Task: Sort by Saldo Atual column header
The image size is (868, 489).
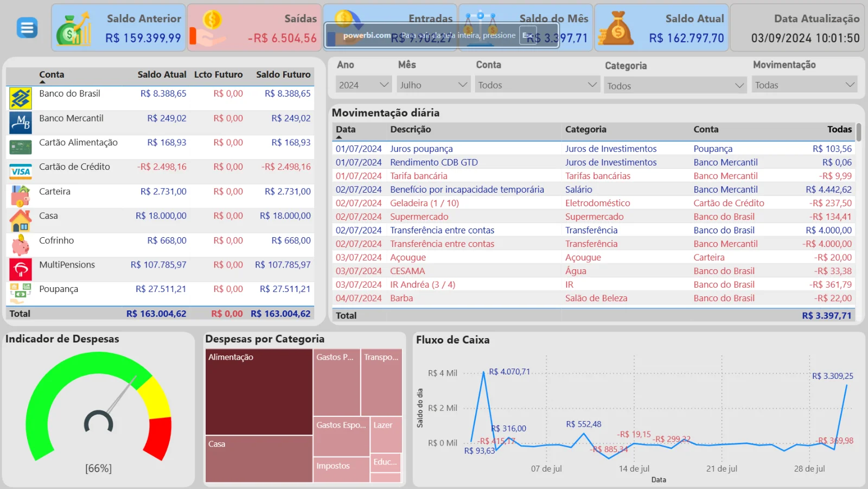Action: tap(162, 74)
